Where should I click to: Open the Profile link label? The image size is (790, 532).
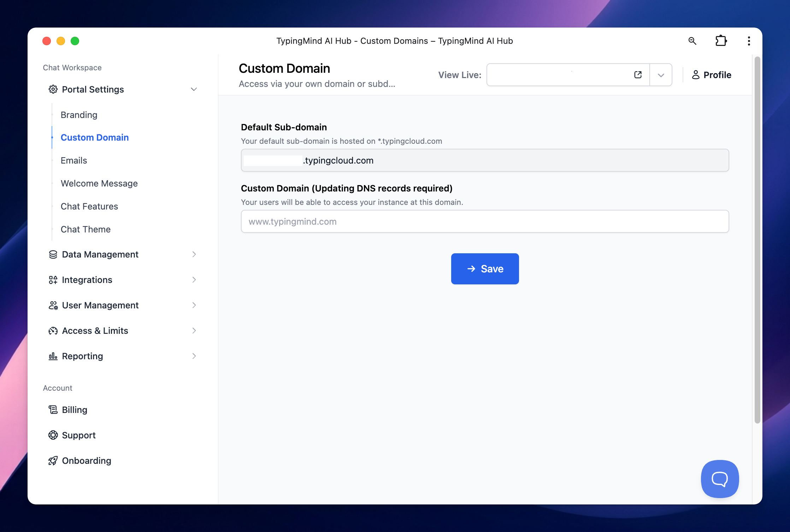717,75
